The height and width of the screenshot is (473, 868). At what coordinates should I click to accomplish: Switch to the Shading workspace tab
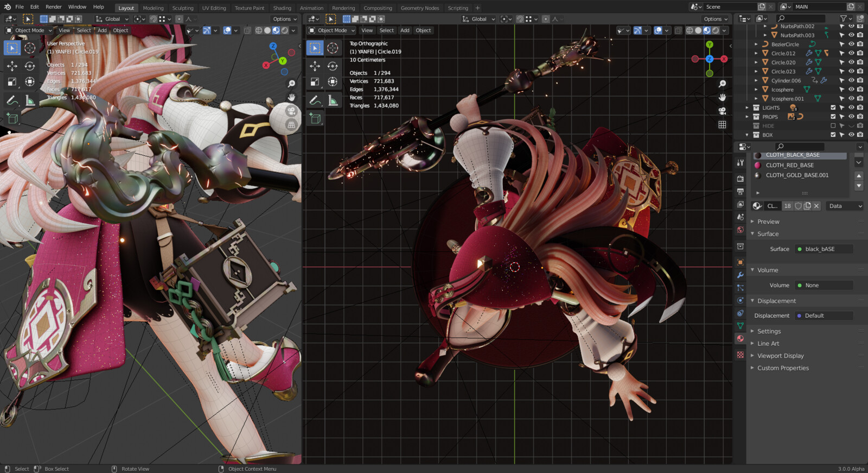[282, 8]
